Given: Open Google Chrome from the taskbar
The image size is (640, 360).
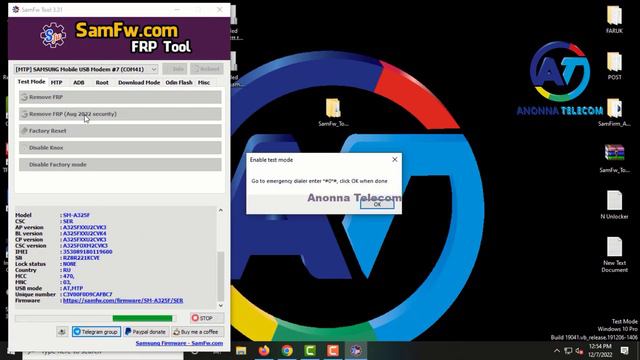Looking at the screenshot, I should tap(287, 351).
